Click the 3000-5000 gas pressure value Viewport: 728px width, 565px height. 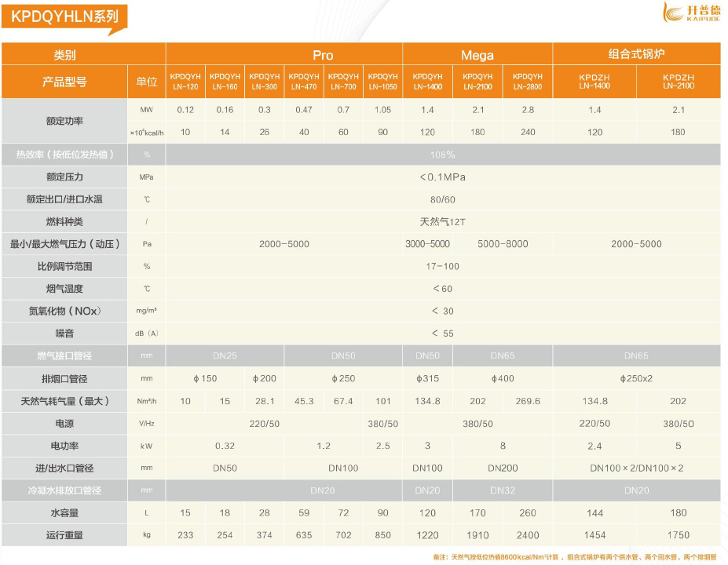[427, 244]
